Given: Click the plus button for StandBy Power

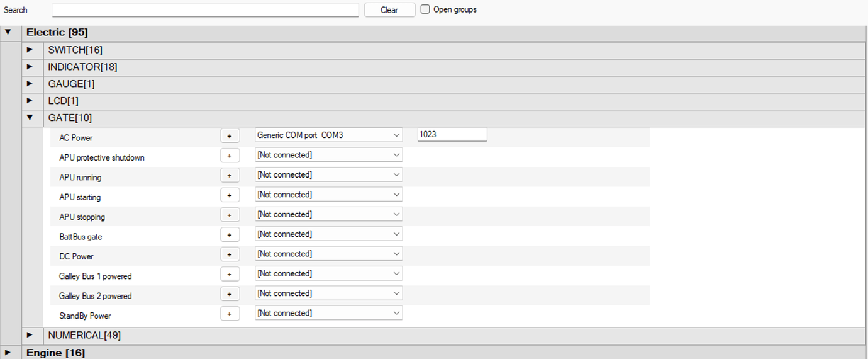Looking at the screenshot, I should [230, 314].
